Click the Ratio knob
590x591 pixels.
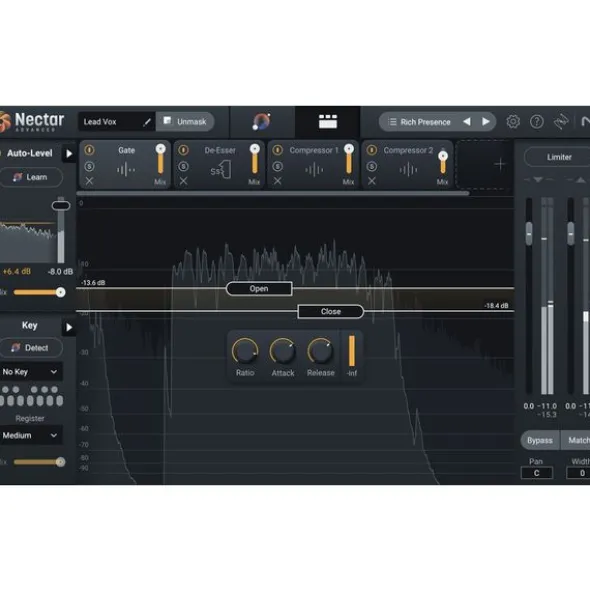pos(245,351)
